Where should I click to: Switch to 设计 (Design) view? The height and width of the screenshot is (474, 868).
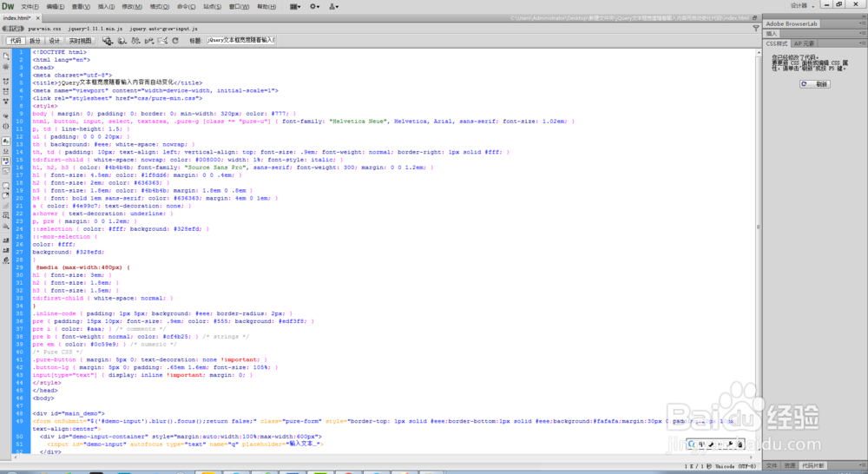click(54, 41)
